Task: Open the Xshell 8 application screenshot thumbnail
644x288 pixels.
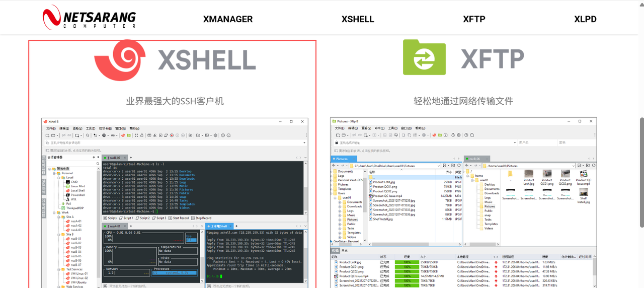Action: coord(175,203)
